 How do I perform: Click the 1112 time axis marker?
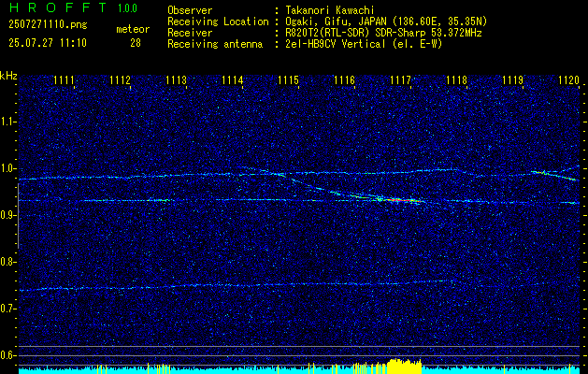(x=120, y=79)
